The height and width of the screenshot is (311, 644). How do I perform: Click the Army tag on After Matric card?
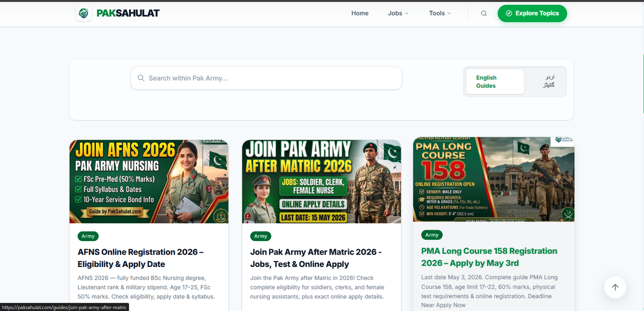(x=261, y=236)
